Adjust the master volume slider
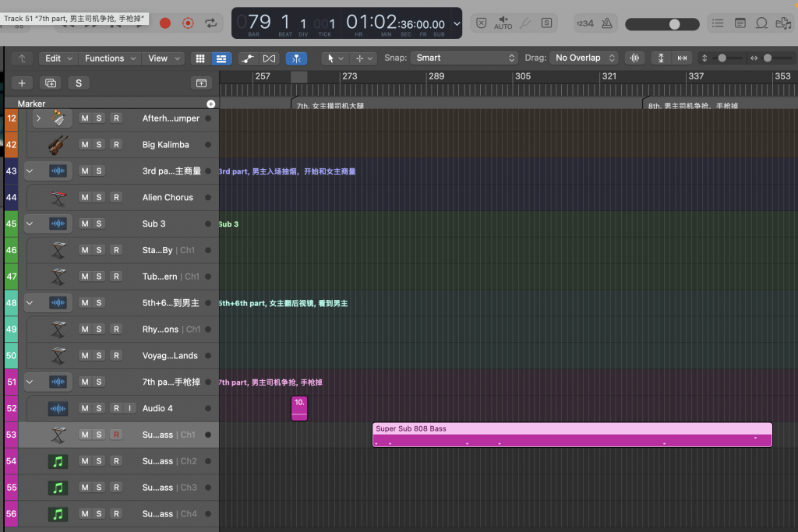The width and height of the screenshot is (798, 532). pos(662,24)
